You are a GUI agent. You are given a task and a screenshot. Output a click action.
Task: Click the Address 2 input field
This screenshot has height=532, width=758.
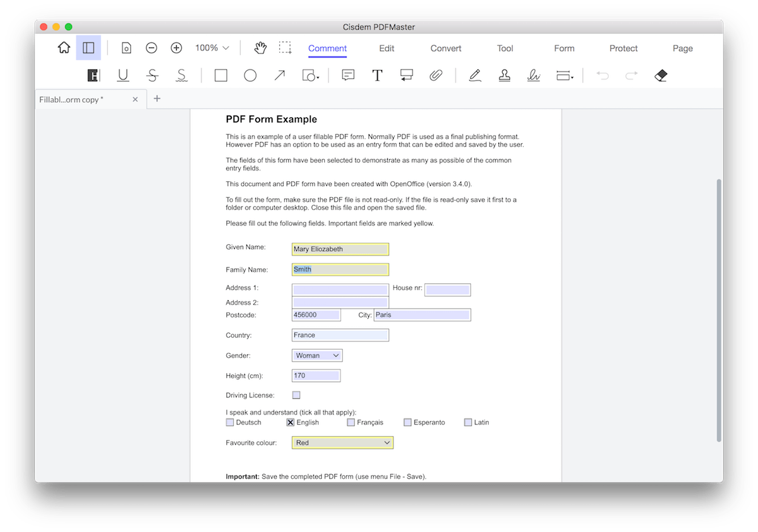[340, 302]
